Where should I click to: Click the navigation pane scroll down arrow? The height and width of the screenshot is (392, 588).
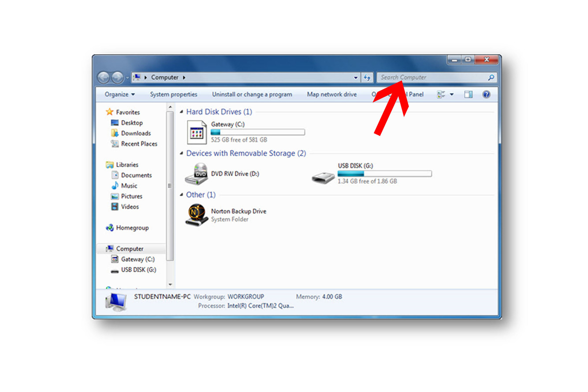click(170, 285)
